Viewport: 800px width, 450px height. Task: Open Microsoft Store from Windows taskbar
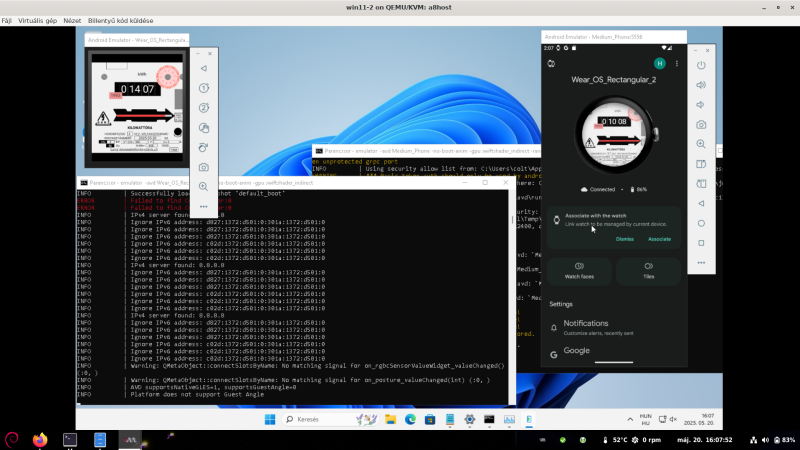coord(430,419)
